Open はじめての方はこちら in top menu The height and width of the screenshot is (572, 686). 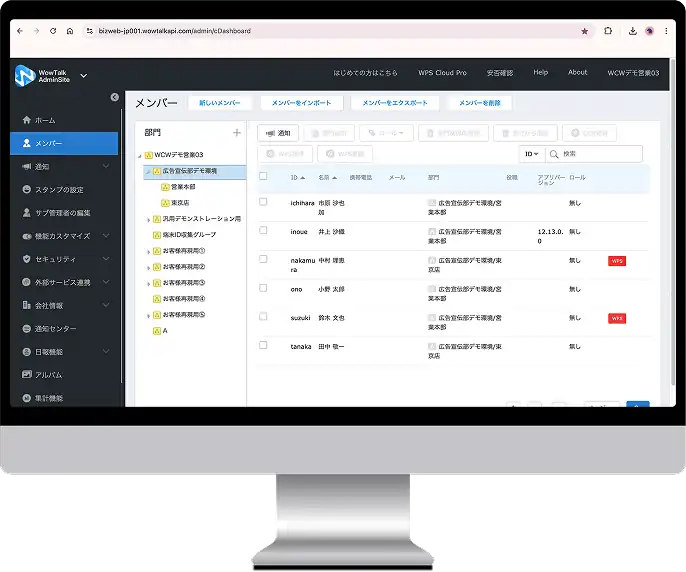pos(365,73)
